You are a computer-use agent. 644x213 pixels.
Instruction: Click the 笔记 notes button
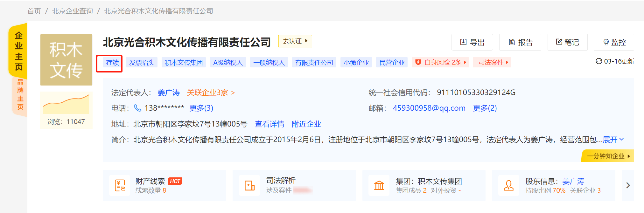point(568,42)
